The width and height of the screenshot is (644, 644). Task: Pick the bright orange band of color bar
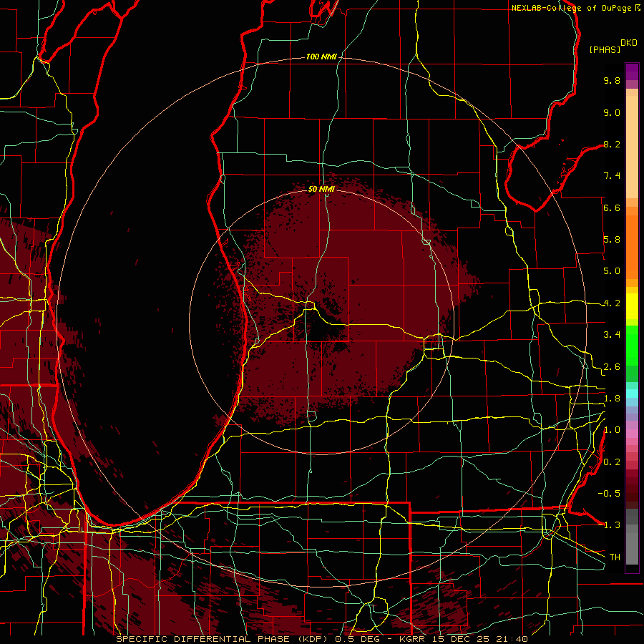tap(632, 247)
